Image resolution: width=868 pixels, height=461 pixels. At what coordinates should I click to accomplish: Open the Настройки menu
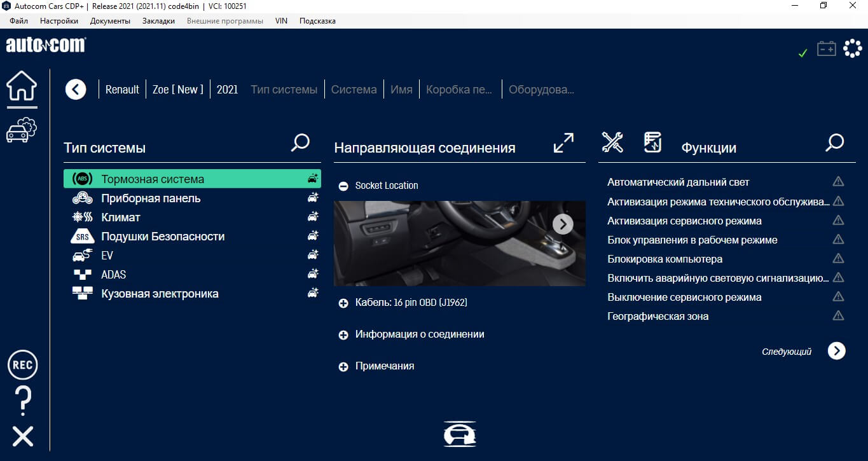pyautogui.click(x=59, y=21)
